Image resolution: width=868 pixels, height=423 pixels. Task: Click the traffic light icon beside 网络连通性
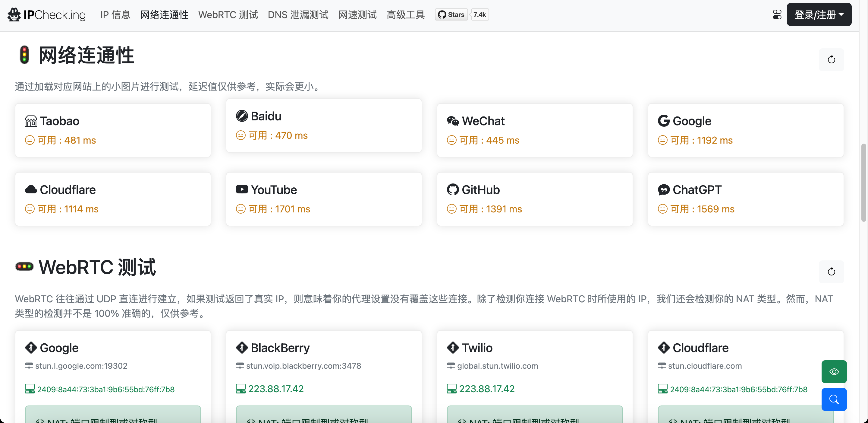point(24,55)
